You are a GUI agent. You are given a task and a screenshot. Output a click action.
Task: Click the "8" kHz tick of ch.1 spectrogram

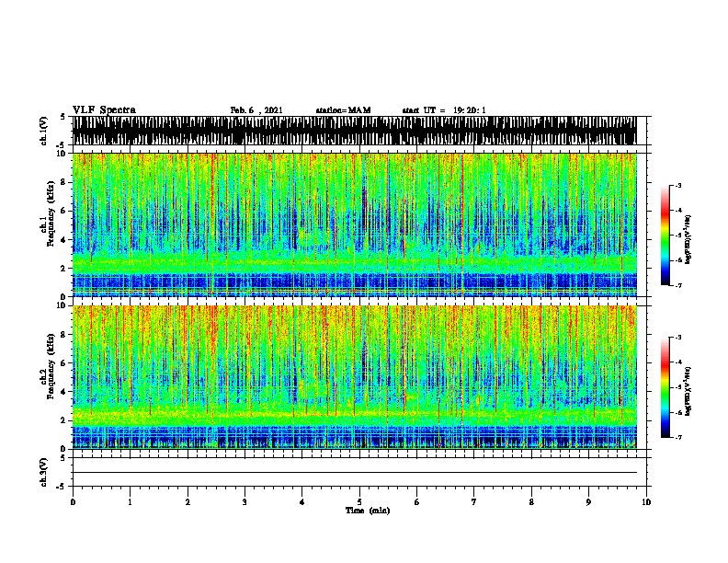tap(63, 182)
